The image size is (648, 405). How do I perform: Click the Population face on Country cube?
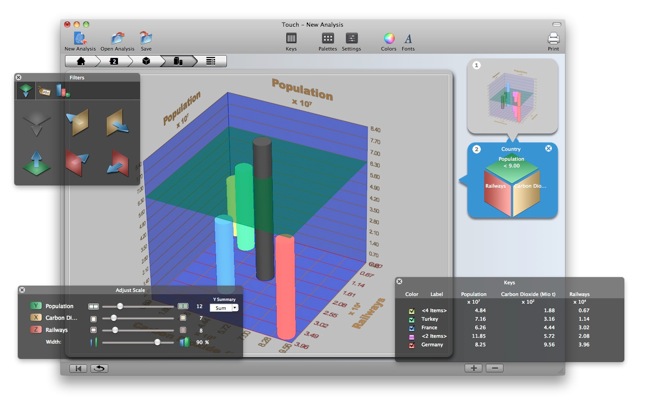512,167
